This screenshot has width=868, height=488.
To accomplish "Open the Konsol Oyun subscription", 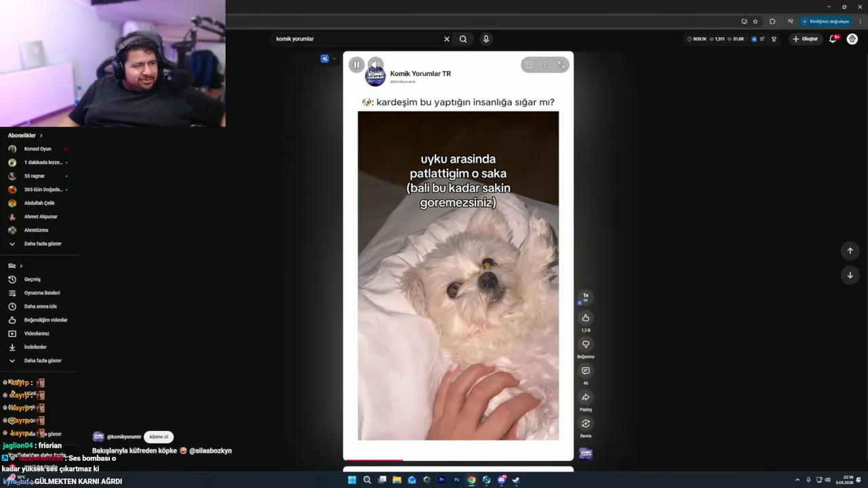I will [x=39, y=149].
